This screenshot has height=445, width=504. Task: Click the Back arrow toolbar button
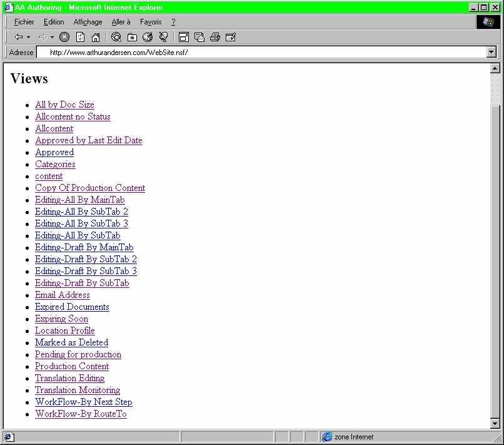tap(19, 38)
